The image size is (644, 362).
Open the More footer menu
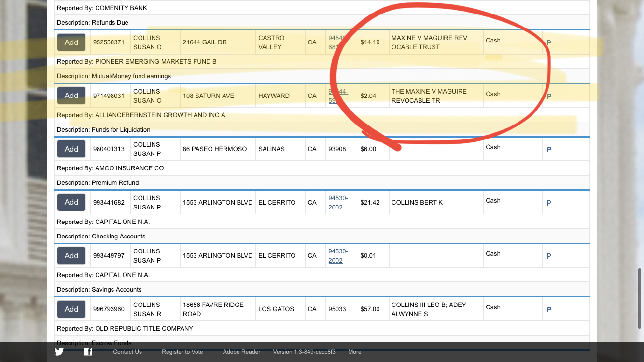355,352
